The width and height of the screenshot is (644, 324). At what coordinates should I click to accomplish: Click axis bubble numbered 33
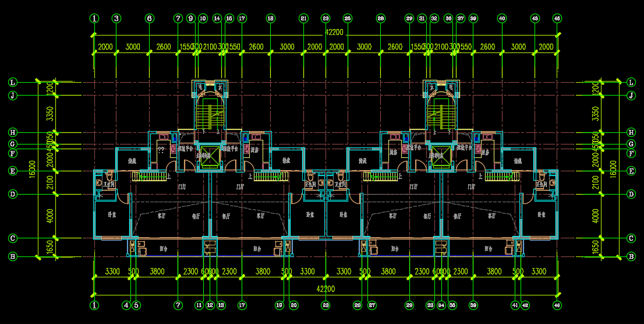click(430, 305)
